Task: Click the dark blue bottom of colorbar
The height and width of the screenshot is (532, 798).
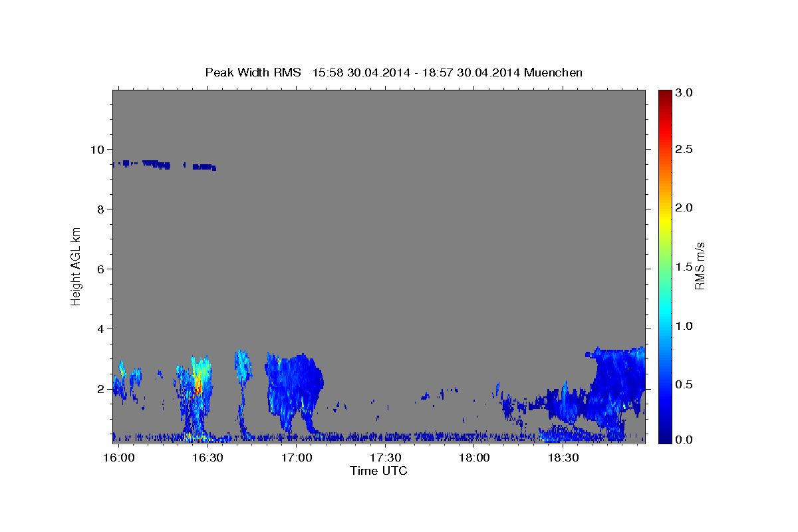Action: 665,438
